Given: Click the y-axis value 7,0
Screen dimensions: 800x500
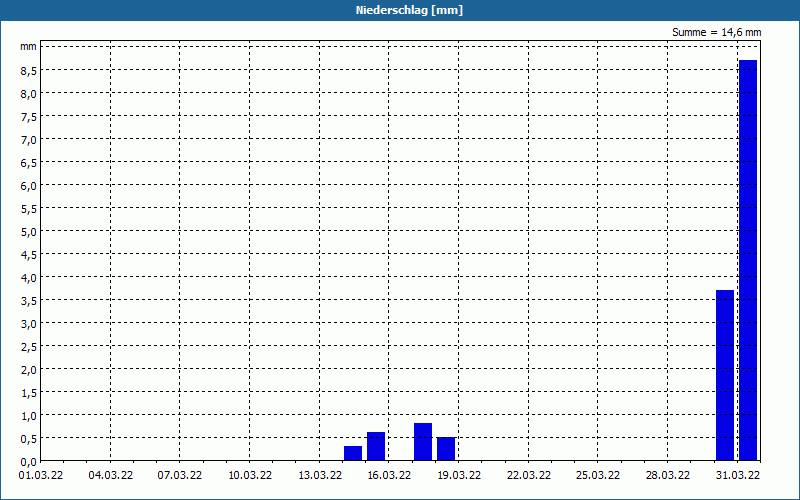Looking at the screenshot, I should tap(29, 140).
